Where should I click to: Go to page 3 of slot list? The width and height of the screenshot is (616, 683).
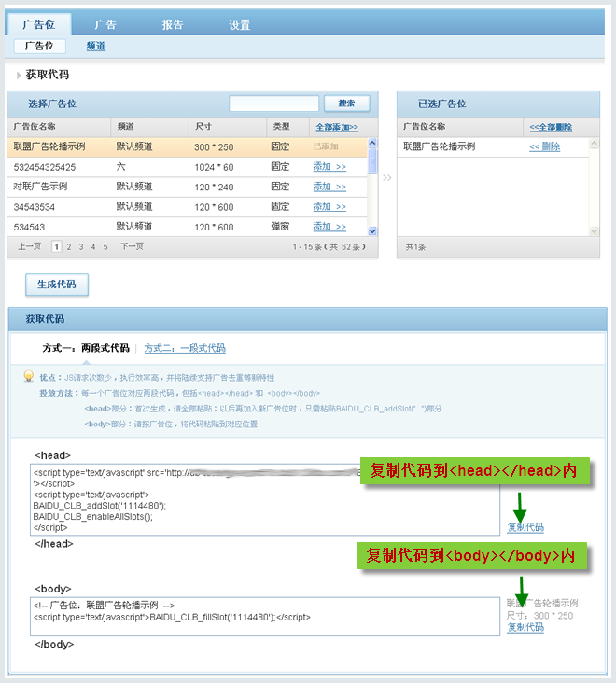click(81, 247)
